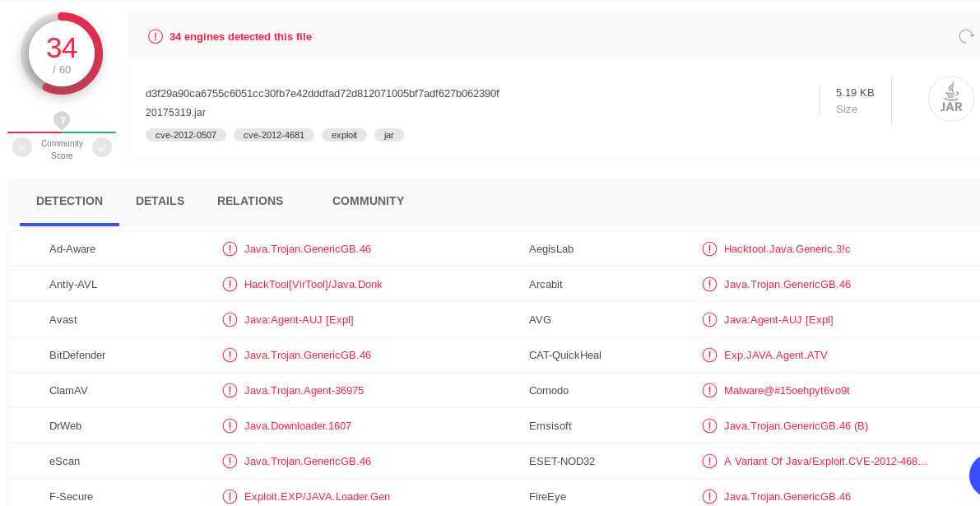Open the Relations tab
The width and height of the screenshot is (980, 506).
click(x=250, y=201)
